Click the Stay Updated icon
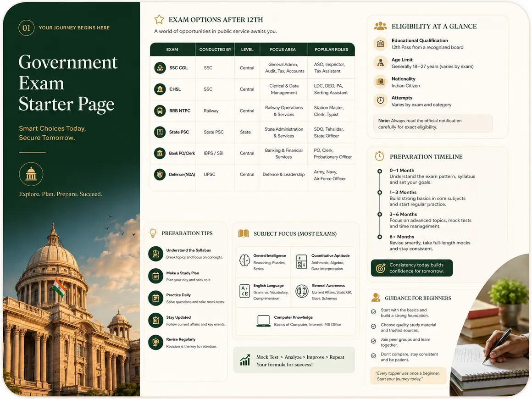 point(156,320)
